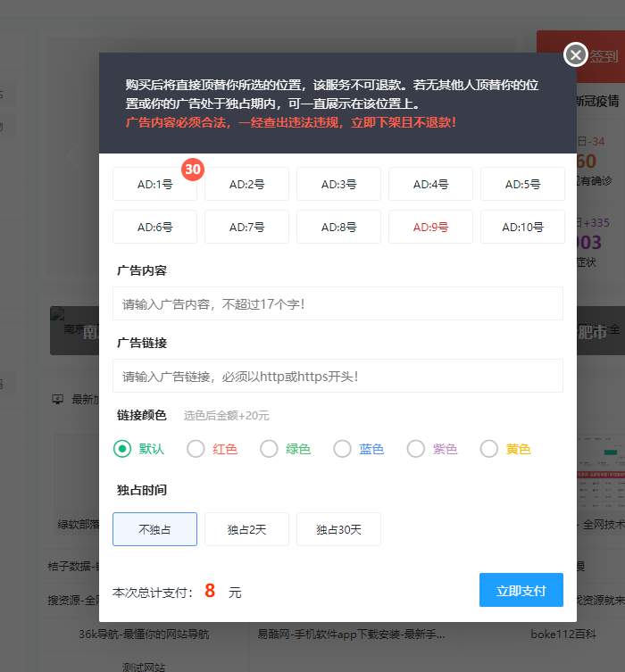This screenshot has height=672, width=625.
Task: Select ad slot AD:7号
Action: (247, 228)
